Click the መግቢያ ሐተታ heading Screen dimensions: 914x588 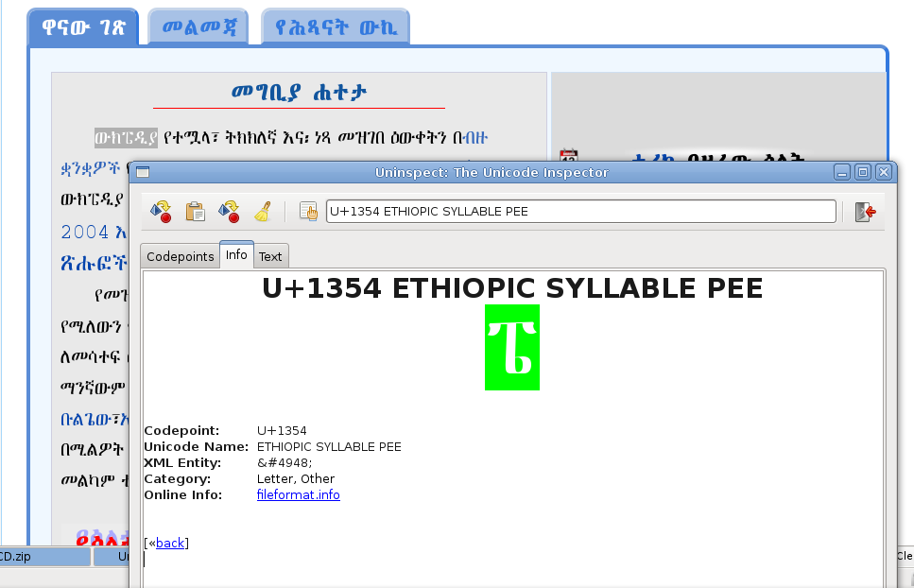pyautogui.click(x=299, y=92)
